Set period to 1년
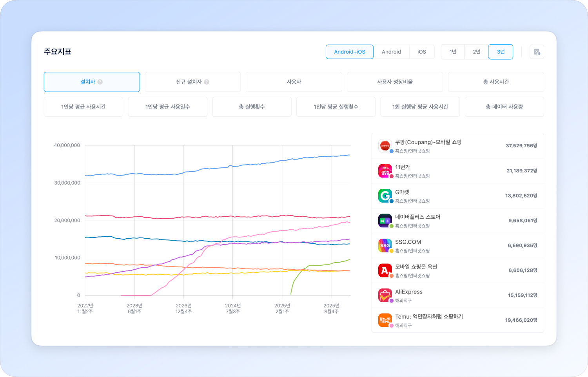588x377 pixels. (x=453, y=52)
